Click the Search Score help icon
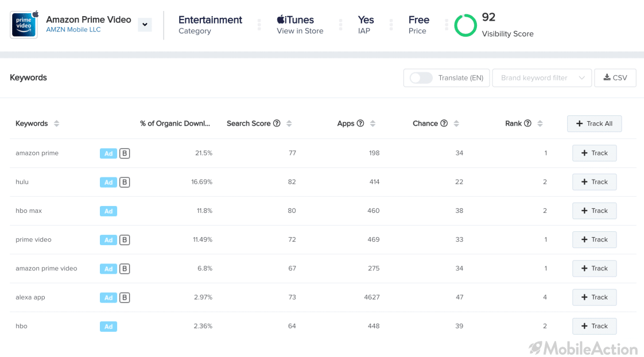The height and width of the screenshot is (357, 644). (x=277, y=123)
